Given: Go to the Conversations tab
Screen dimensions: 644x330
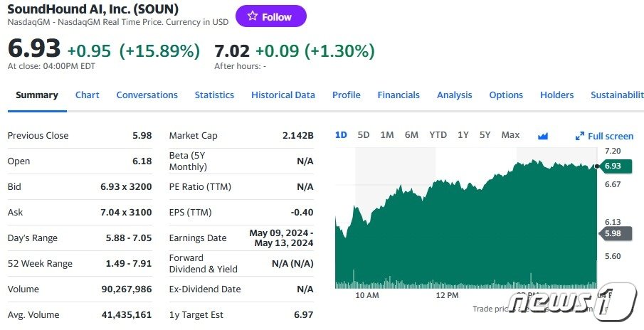Looking at the screenshot, I should pyautogui.click(x=147, y=95).
